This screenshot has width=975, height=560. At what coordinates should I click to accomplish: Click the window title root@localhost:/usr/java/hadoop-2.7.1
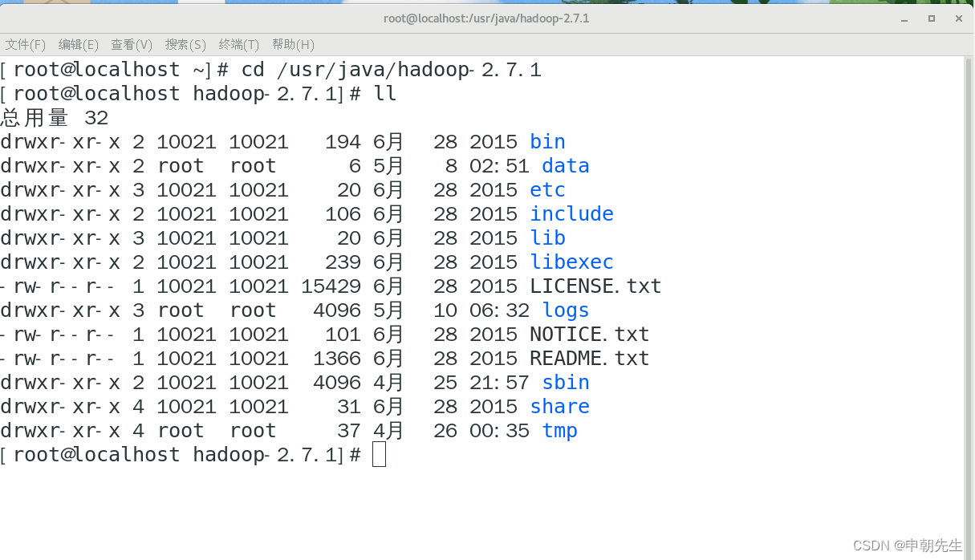point(486,18)
